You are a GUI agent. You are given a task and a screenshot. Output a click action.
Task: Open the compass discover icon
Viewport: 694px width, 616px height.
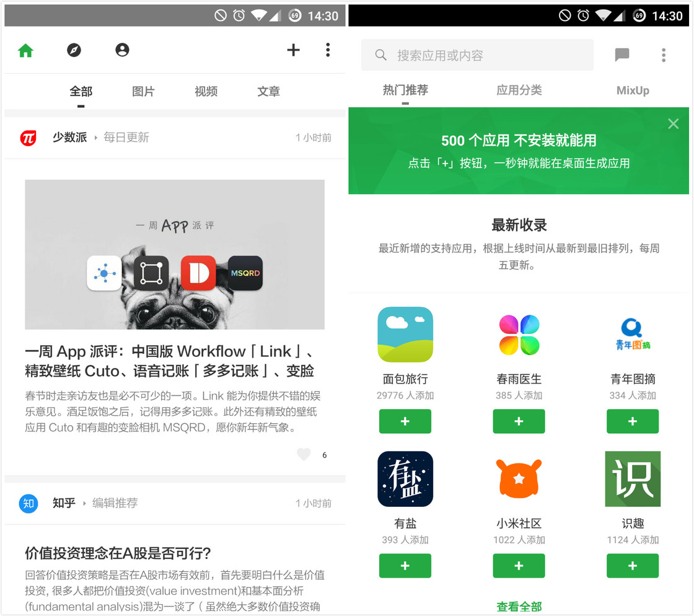[x=74, y=50]
